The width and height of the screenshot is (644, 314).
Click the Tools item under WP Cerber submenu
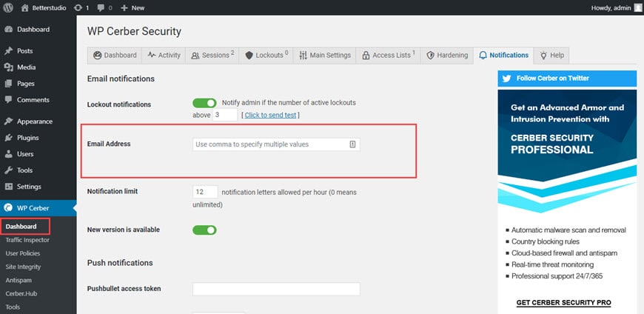click(13, 307)
